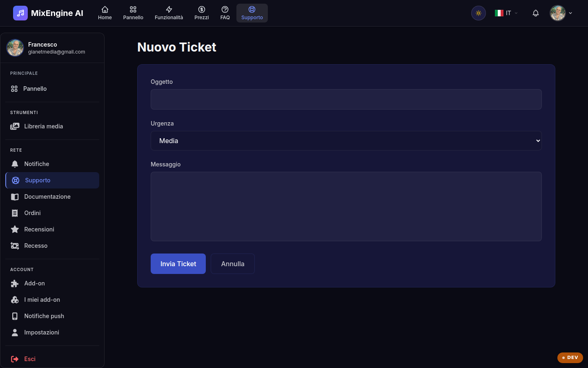Click the Notifiche push phone icon
The width and height of the screenshot is (588, 368).
15,316
